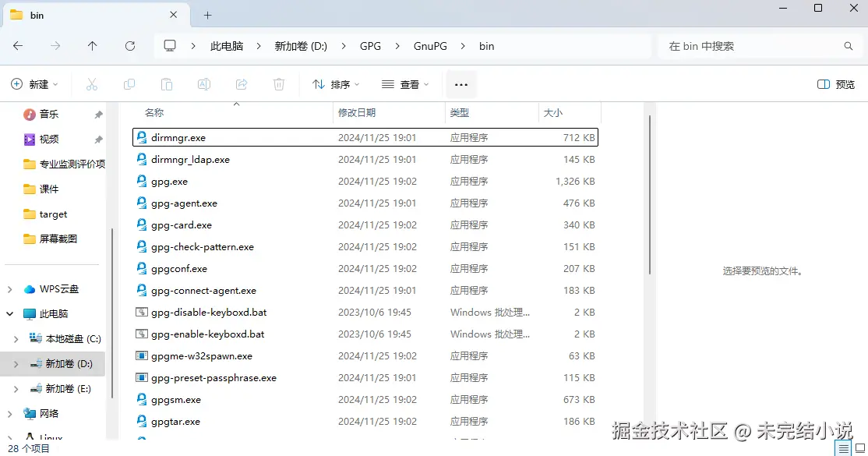The width and height of the screenshot is (868, 456).
Task: Expand the 新加卷 (E:) node
Action: click(16, 389)
